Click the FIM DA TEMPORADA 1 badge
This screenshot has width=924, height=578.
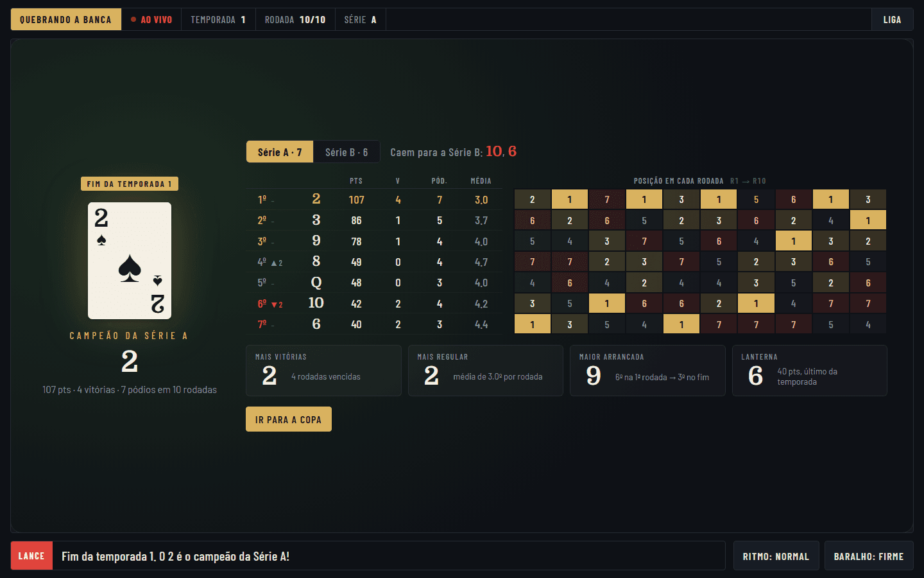pos(130,184)
